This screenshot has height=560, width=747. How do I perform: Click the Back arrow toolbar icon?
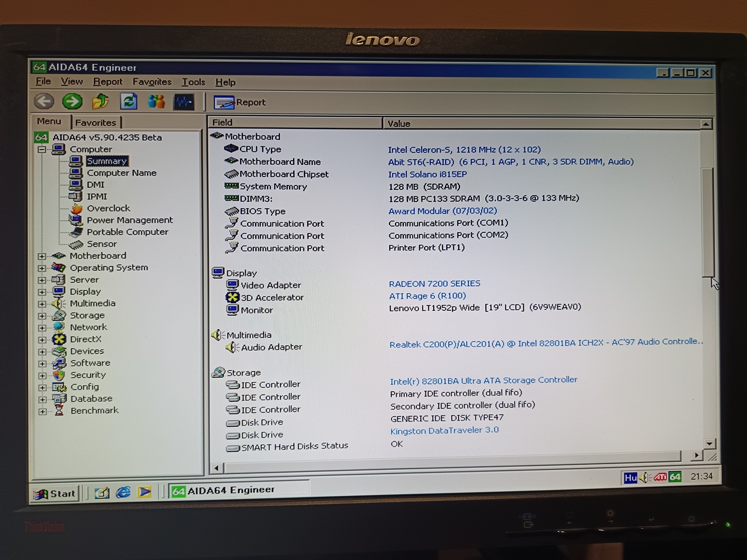(44, 101)
